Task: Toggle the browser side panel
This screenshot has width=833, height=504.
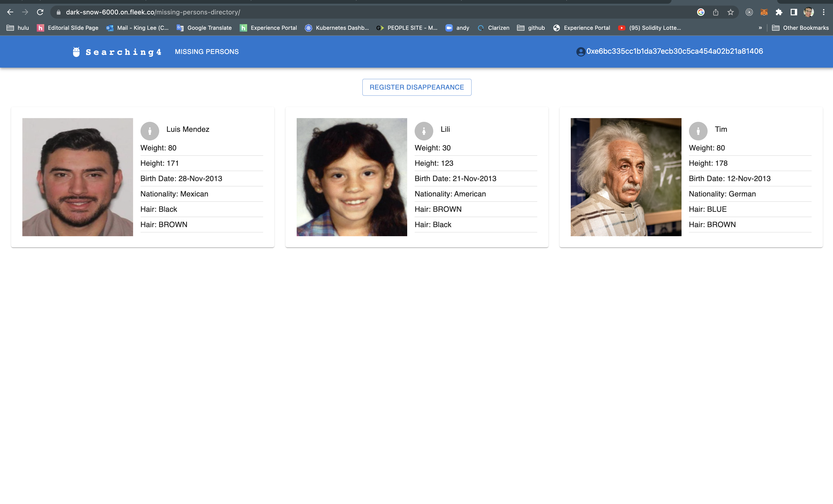Action: click(x=793, y=12)
